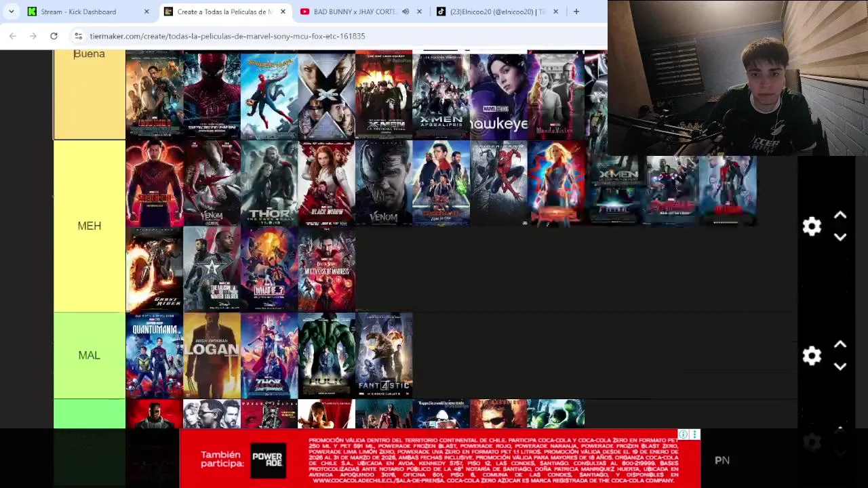Select Falcon and the Winter Soldier poster

(212, 269)
